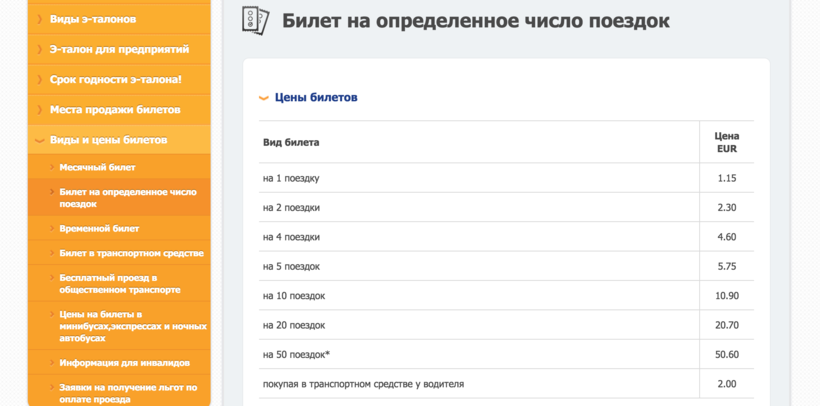Select 'Билет на определенное число поездок' link
Image resolution: width=820 pixels, height=406 pixels.
pyautogui.click(x=127, y=197)
